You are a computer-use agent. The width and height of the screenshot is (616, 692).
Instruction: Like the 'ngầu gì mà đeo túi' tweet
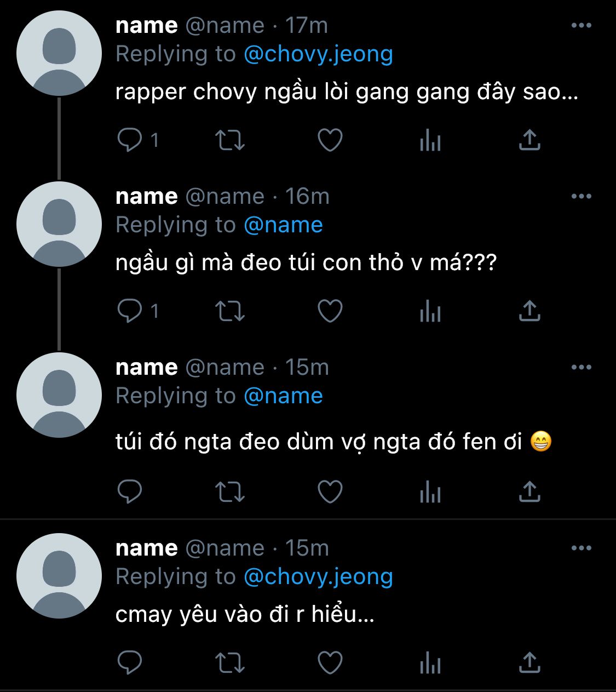[330, 311]
